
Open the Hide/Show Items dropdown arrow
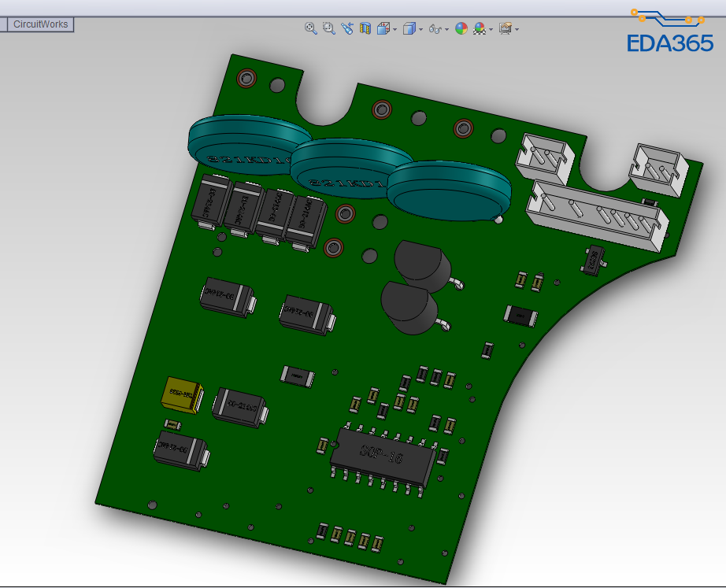point(446,29)
